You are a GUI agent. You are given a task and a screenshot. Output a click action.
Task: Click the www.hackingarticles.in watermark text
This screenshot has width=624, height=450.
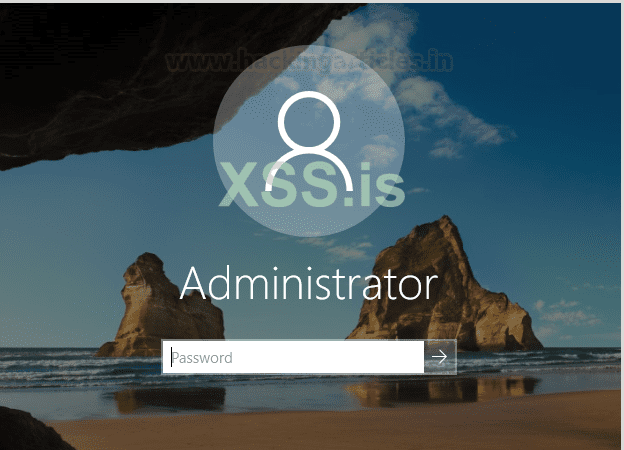tap(309, 61)
